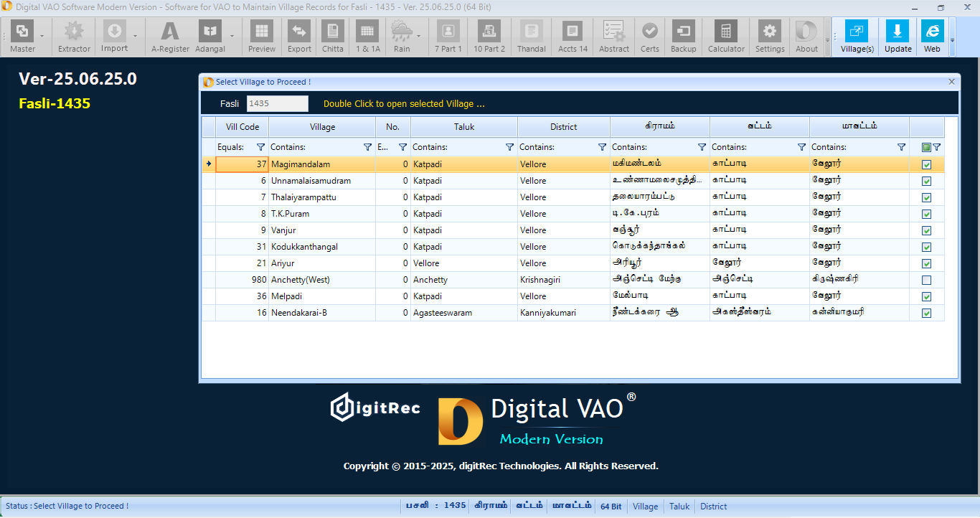980x518 pixels.
Task: Open the Village Contains filter dropdown
Action: 367,147
